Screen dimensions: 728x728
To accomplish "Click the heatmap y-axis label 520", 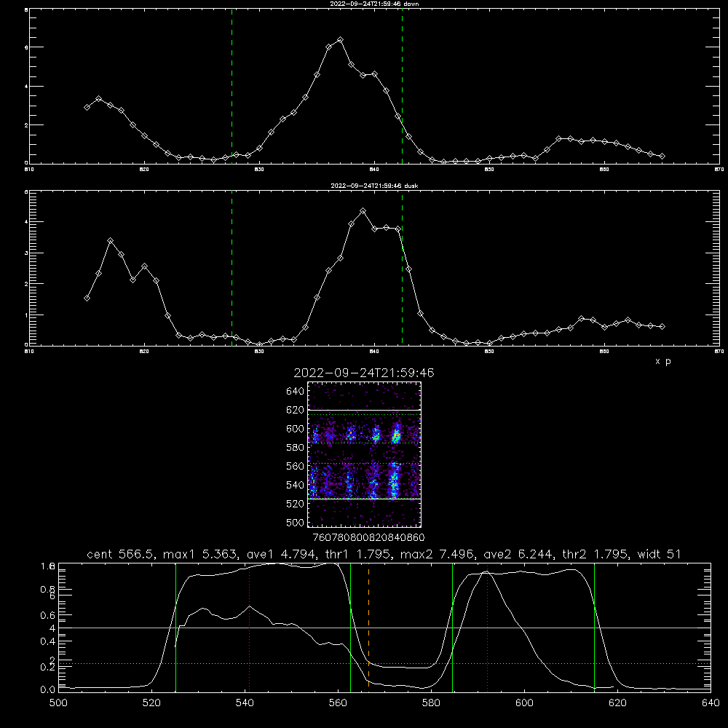I will point(295,504).
